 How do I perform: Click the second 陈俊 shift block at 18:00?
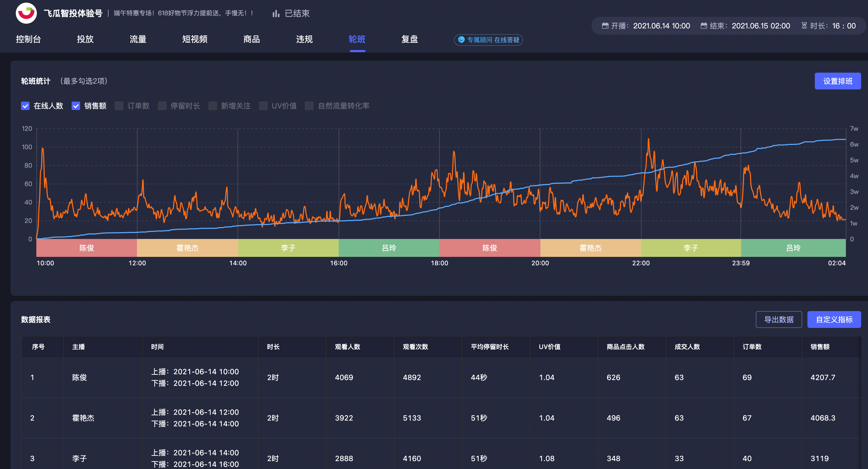tap(490, 248)
